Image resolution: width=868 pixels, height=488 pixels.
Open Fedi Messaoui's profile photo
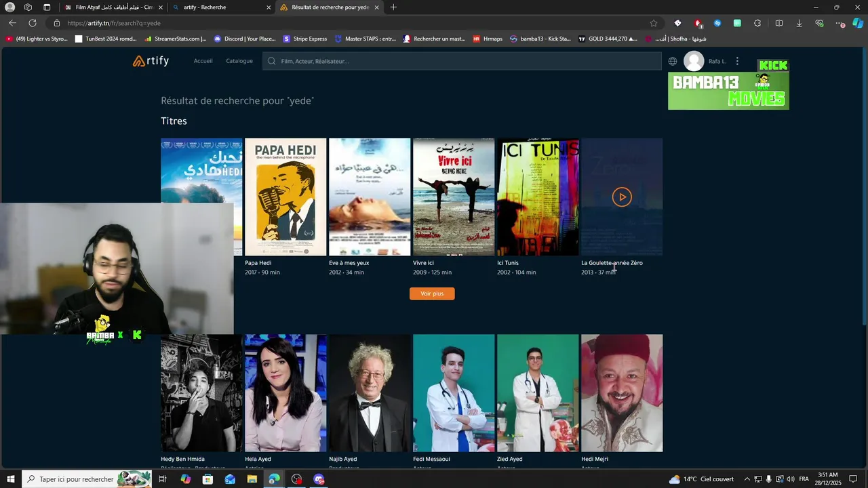[x=454, y=393]
